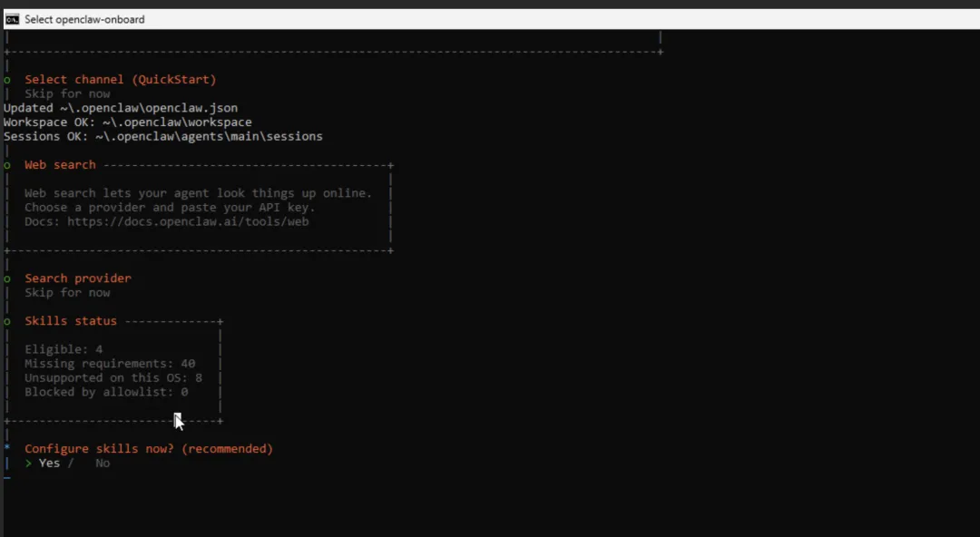This screenshot has height=537, width=980.
Task: Click the 'Missing requirements: 40' line
Action: (x=110, y=364)
